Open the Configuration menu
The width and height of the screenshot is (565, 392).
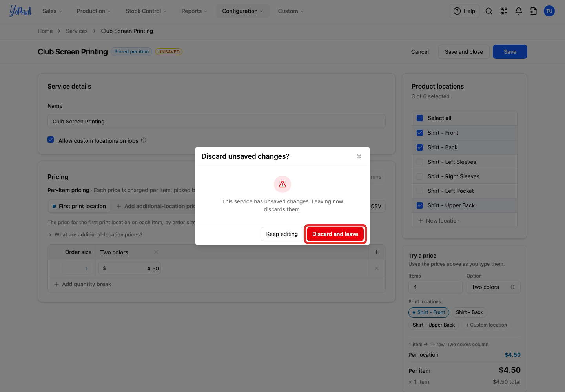tap(242, 11)
